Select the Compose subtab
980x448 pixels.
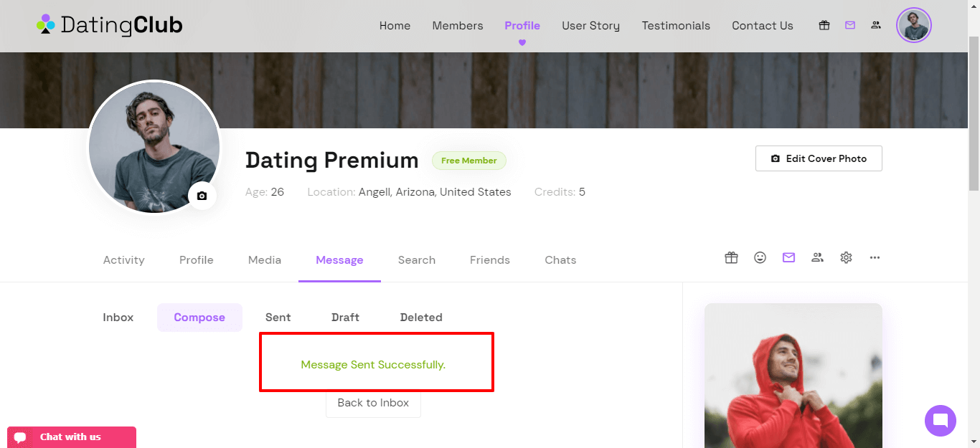[199, 318]
